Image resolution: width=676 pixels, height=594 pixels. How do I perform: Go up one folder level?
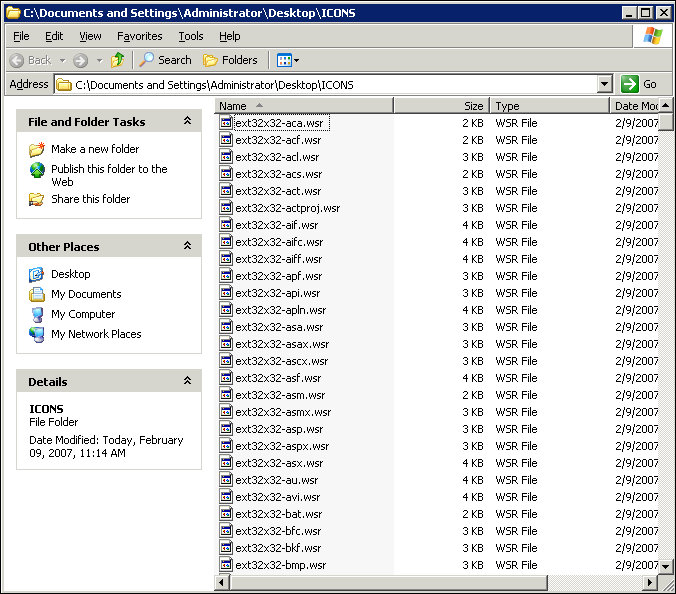[117, 60]
